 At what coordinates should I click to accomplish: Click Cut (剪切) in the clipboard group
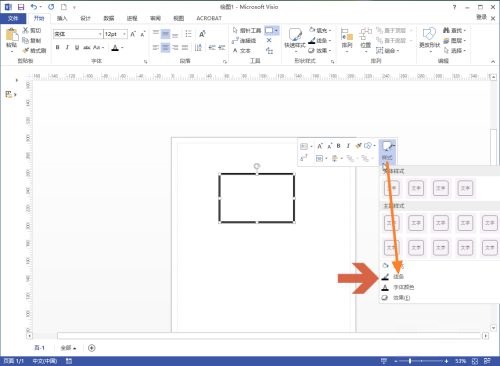tap(32, 30)
